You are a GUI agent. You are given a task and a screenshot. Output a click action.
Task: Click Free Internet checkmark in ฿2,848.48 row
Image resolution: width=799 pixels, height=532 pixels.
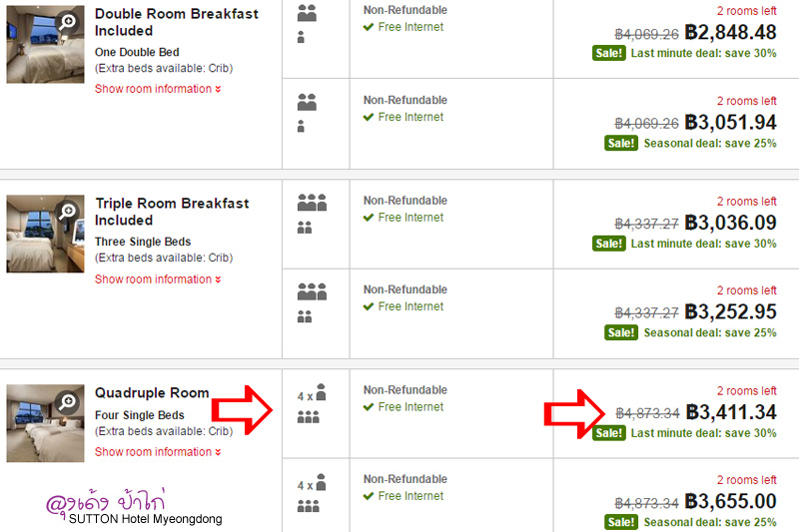(x=369, y=28)
